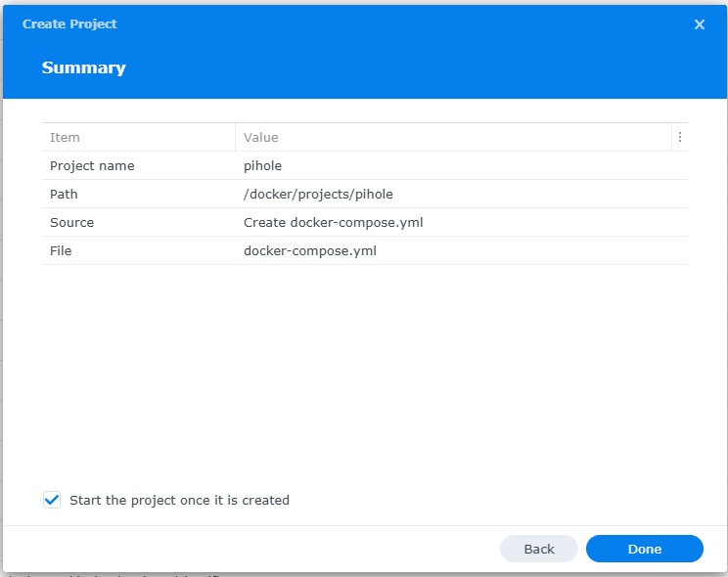
Task: Select the Source row label
Action: 71,223
